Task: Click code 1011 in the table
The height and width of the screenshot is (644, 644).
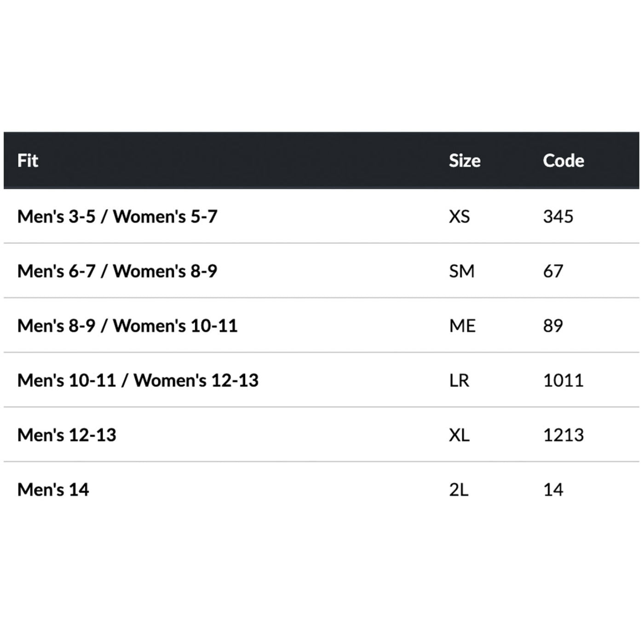Action: pyautogui.click(x=563, y=381)
